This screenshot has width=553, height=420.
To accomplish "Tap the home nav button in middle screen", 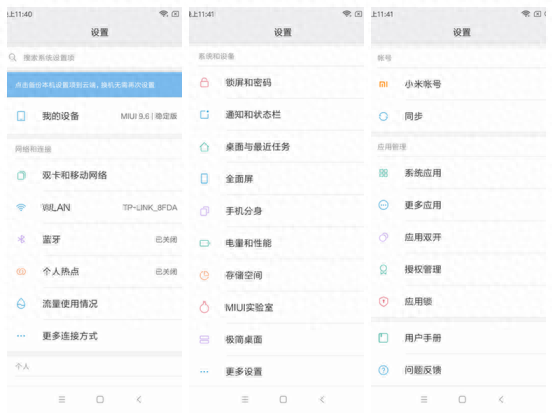I will click(283, 399).
